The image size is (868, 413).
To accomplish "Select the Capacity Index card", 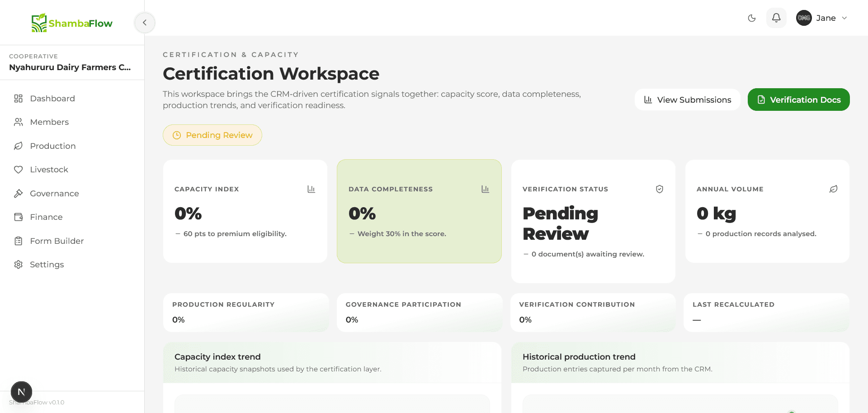I will click(245, 211).
